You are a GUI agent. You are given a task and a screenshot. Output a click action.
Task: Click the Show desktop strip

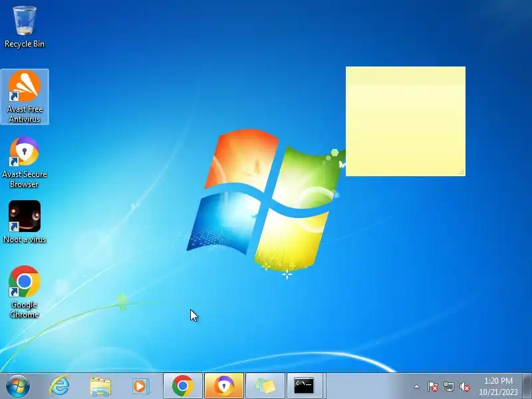coord(527,386)
